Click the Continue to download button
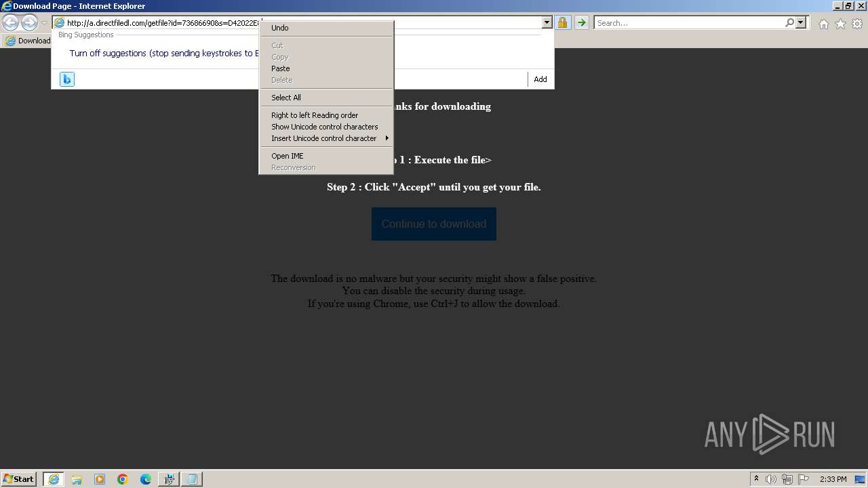868x488 pixels. click(434, 224)
